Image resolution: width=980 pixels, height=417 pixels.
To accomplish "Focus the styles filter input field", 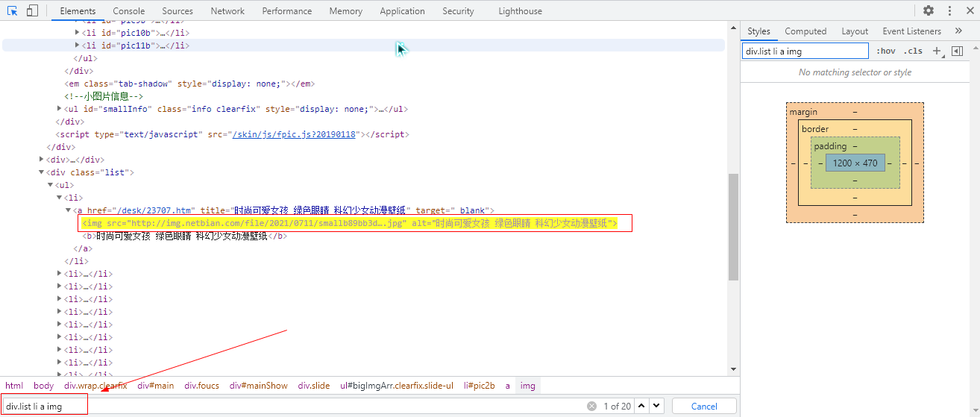I will [805, 51].
